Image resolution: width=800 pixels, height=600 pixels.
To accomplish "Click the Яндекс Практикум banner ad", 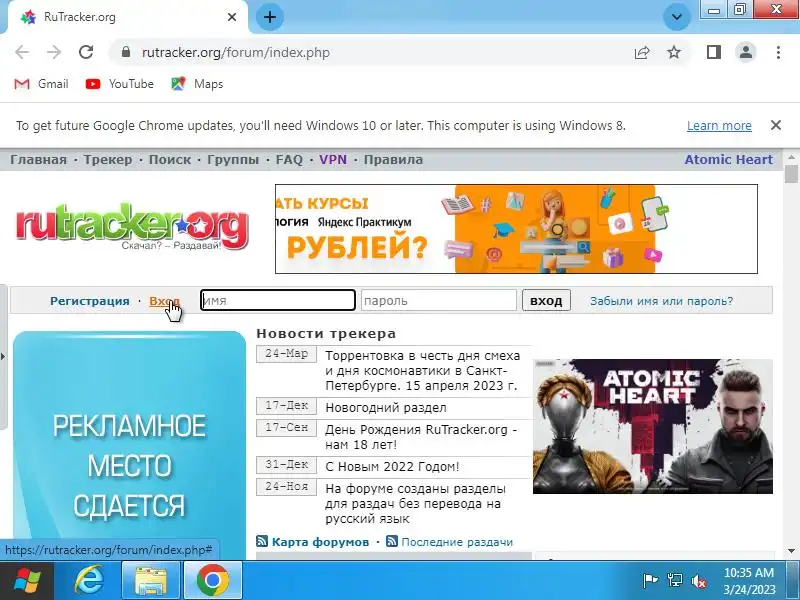I will tap(516, 229).
